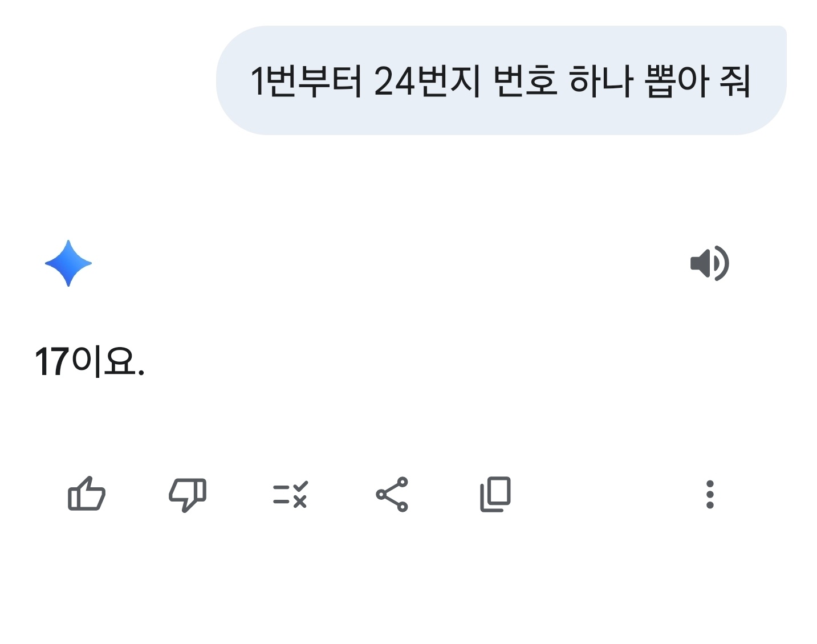
Task: Click the blue Gemini sparkle icon
Action: coord(68,263)
